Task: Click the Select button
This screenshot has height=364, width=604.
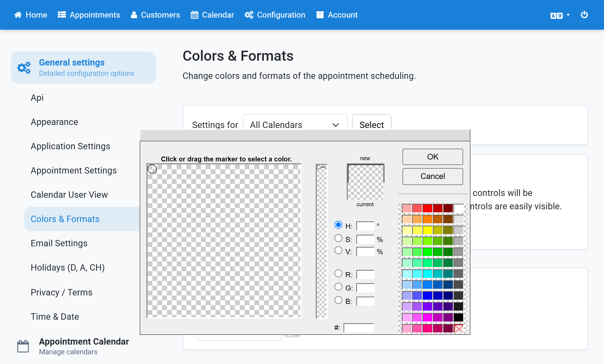Action: [x=372, y=122]
